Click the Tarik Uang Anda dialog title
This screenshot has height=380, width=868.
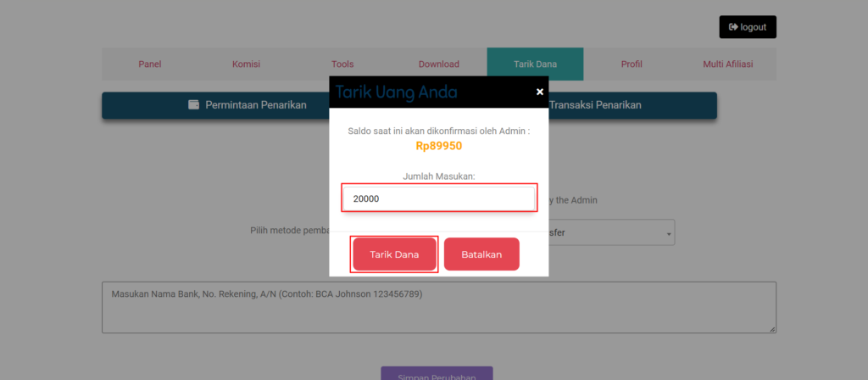tap(397, 92)
